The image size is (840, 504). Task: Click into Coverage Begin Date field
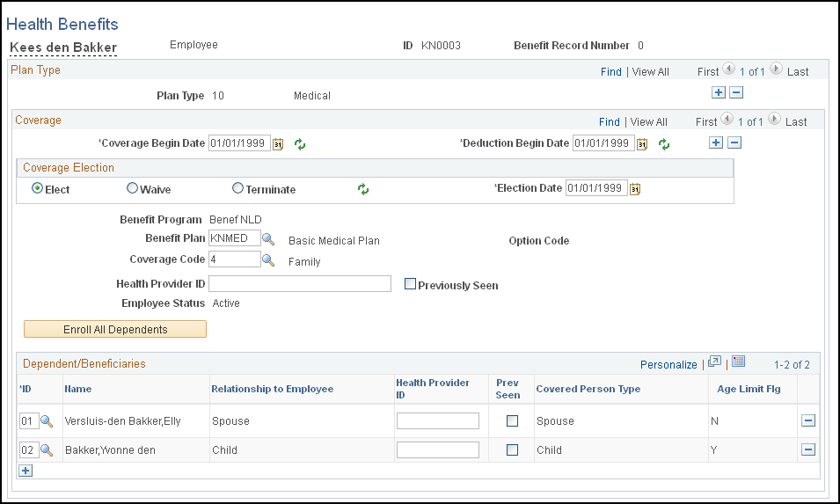point(239,143)
